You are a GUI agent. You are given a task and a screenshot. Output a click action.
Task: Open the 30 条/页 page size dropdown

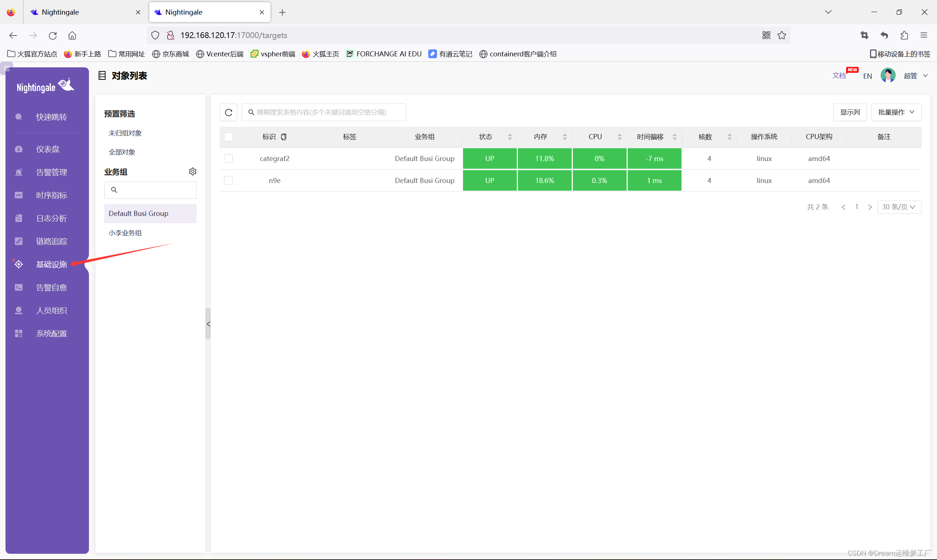pyautogui.click(x=899, y=207)
